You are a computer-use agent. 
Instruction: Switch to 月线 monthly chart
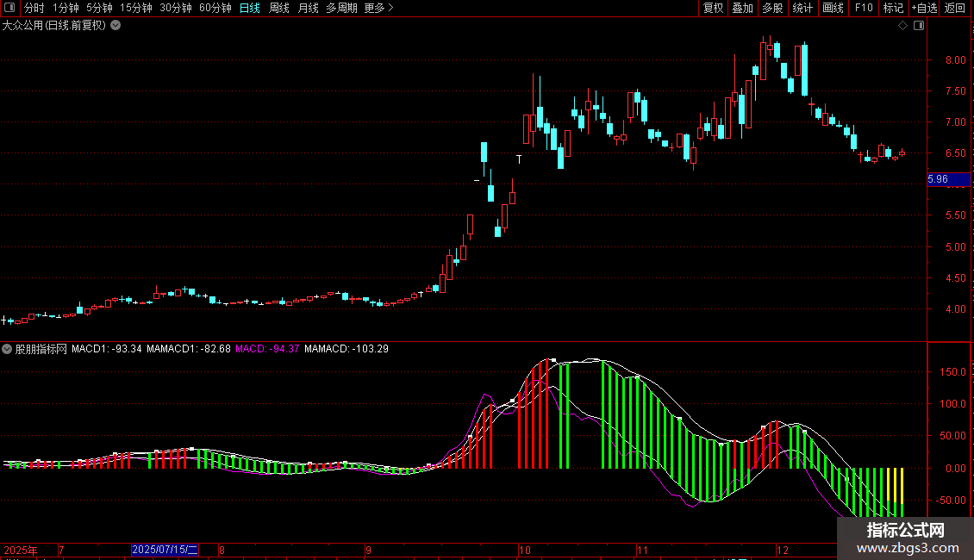tap(308, 8)
